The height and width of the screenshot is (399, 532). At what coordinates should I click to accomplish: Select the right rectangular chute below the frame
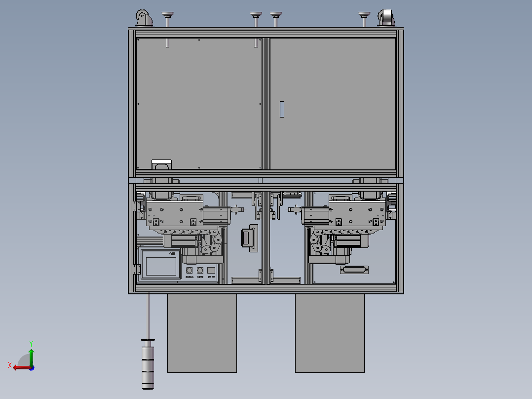coord(330,333)
